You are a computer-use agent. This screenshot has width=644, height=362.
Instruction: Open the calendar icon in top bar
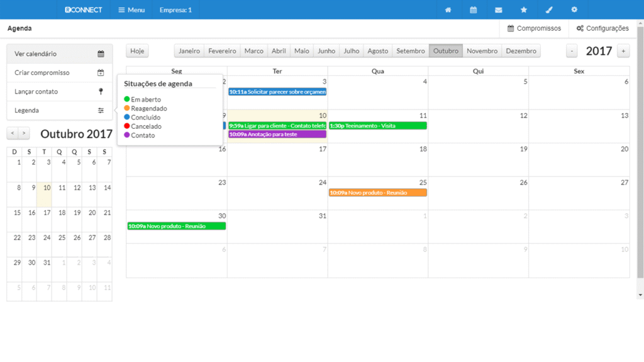(x=473, y=10)
